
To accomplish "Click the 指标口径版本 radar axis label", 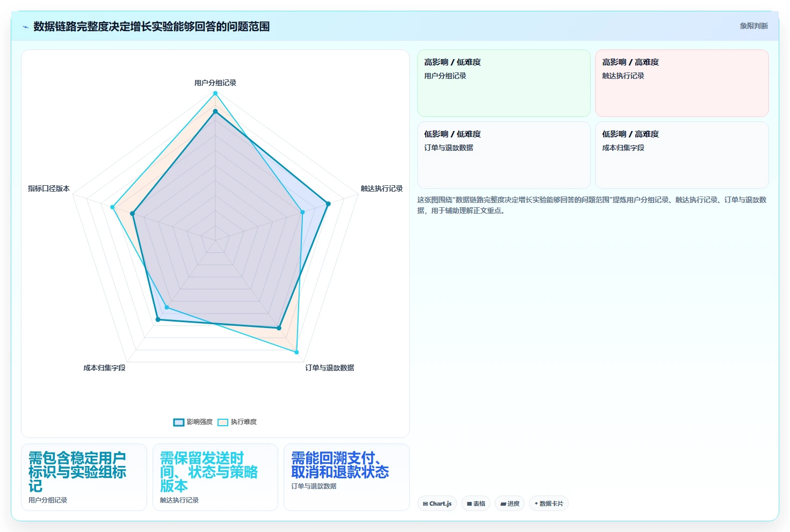I will (49, 188).
